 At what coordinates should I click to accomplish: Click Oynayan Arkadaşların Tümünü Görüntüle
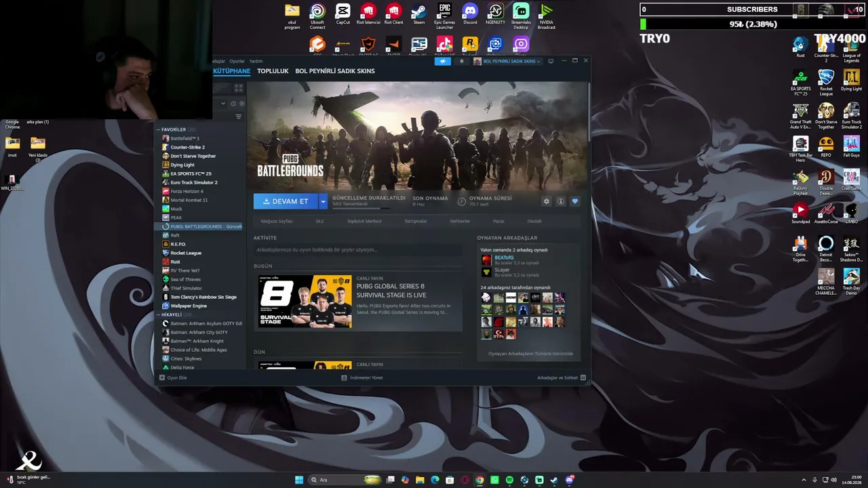tap(530, 354)
